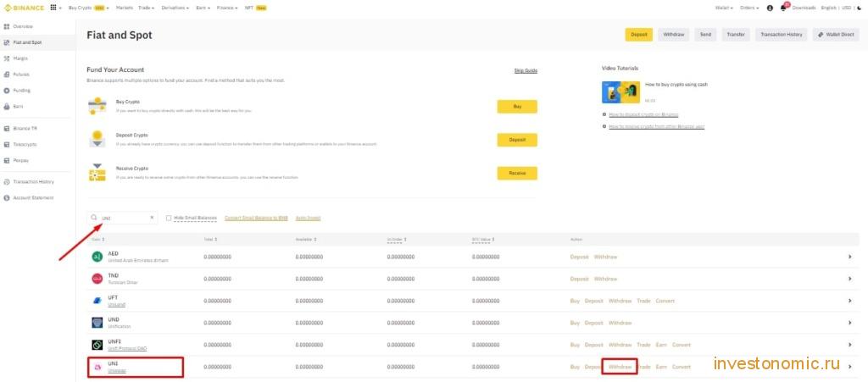The image size is (868, 382).
Task: Click sidebar Transaction History clock icon
Action: click(x=7, y=182)
